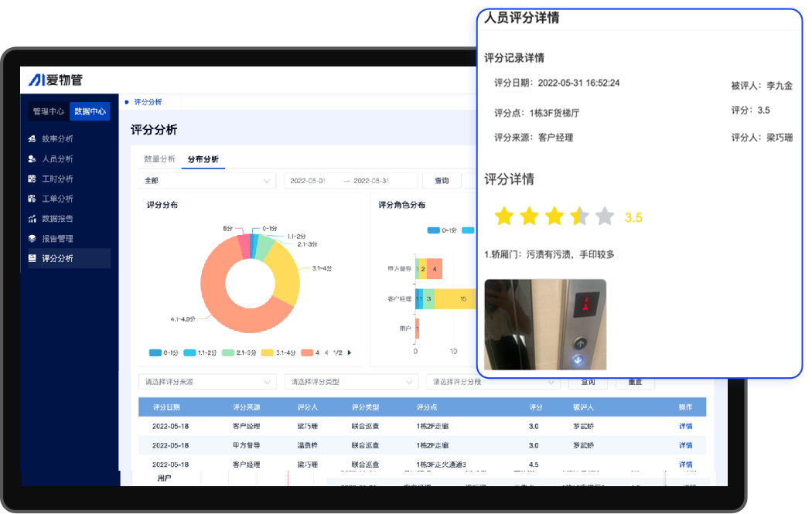Image resolution: width=812 pixels, height=514 pixels.
Task: Click 评分来源：客户经理 in the popup
Action: (x=534, y=137)
